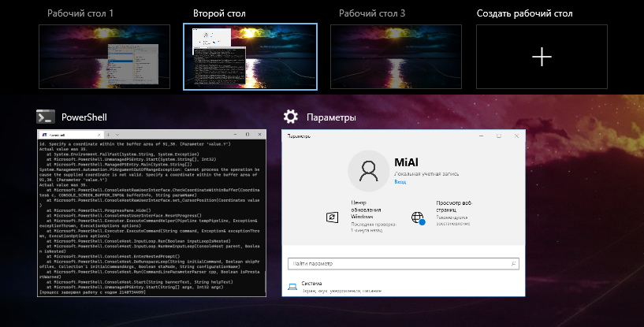Close the Параметры window preview
This screenshot has width=644, height=327.
pos(516,136)
